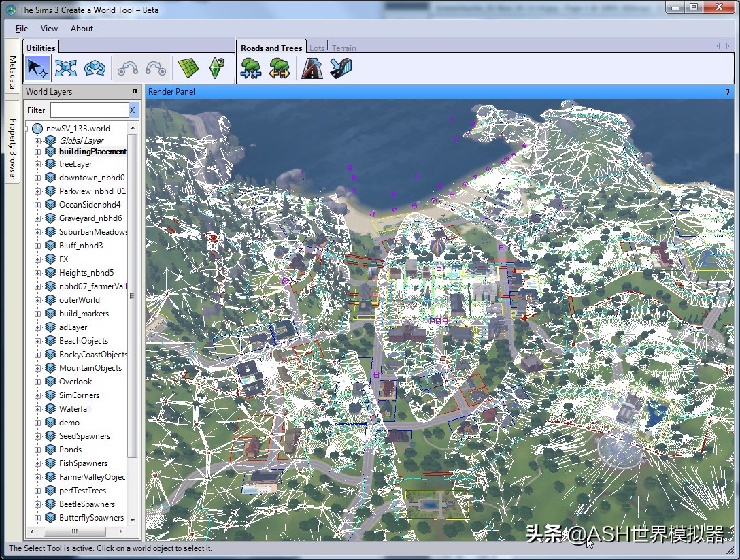Expand the Bluff_nbhd3 layer
The height and width of the screenshot is (560, 740).
[x=38, y=246]
